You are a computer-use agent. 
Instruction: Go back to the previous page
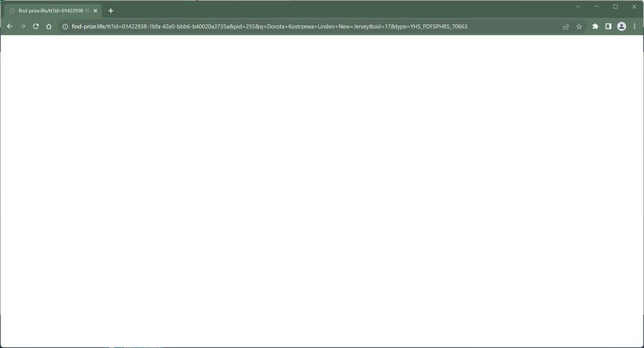point(9,26)
